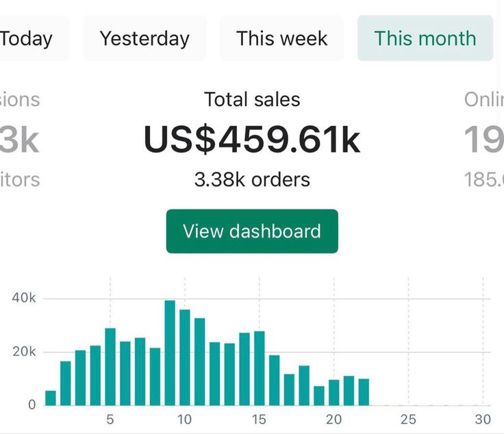Tap the 25 x-axis day label
Screen dimensions: 504x434
408,419
